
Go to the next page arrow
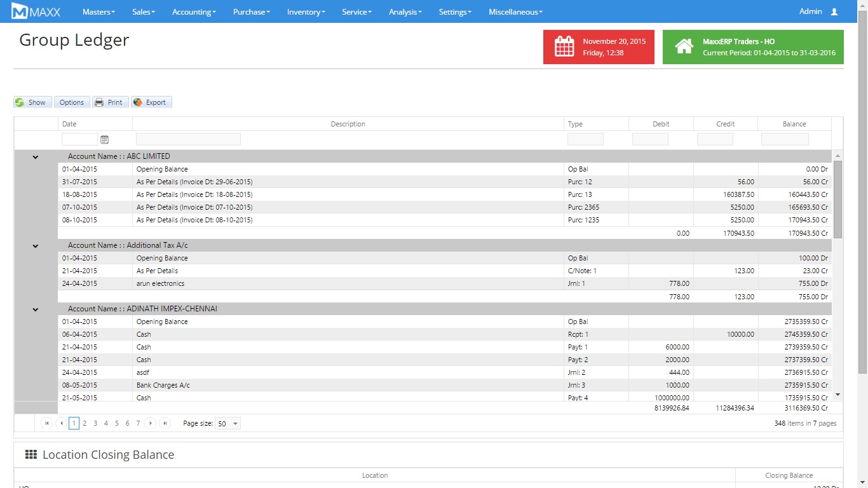coord(151,423)
